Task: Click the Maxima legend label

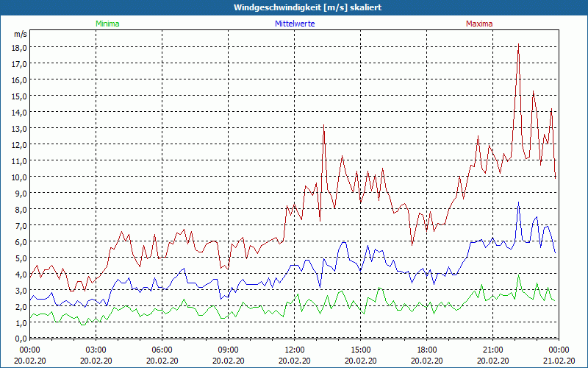Action: (479, 24)
